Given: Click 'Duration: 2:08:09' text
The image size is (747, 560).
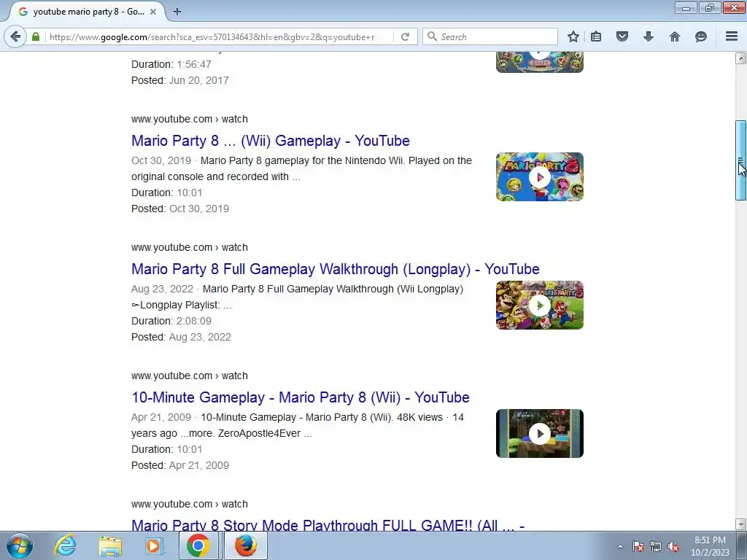Looking at the screenshot, I should (171, 321).
